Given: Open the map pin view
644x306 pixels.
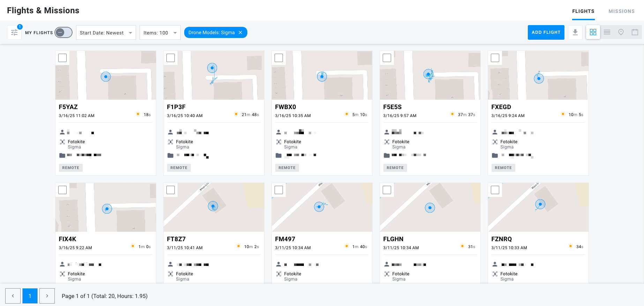Looking at the screenshot, I should (621, 32).
